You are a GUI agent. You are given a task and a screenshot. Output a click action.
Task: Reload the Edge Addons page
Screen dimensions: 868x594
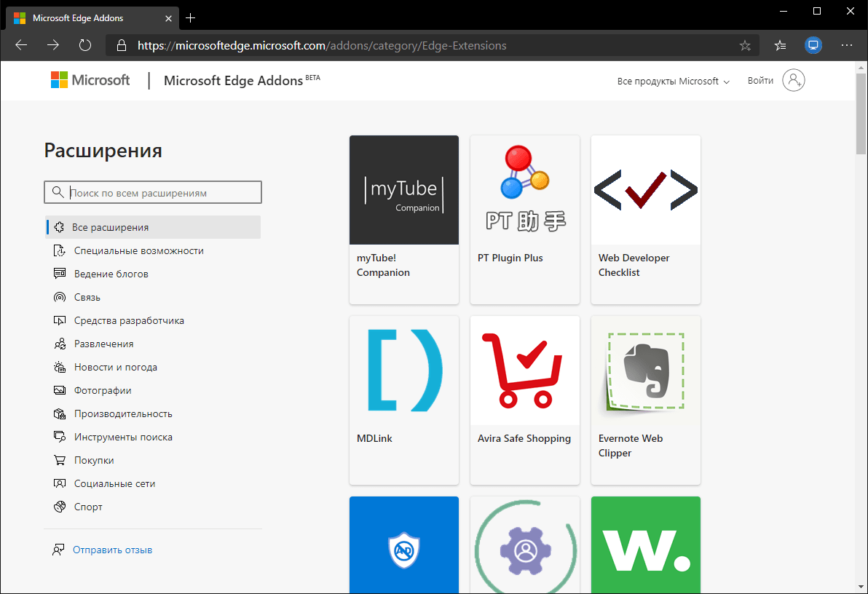[84, 45]
